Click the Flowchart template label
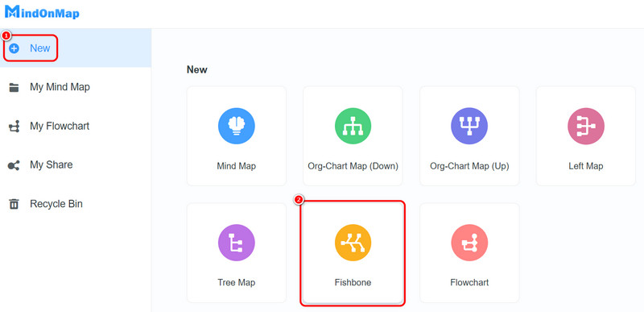The width and height of the screenshot is (644, 312). click(469, 283)
